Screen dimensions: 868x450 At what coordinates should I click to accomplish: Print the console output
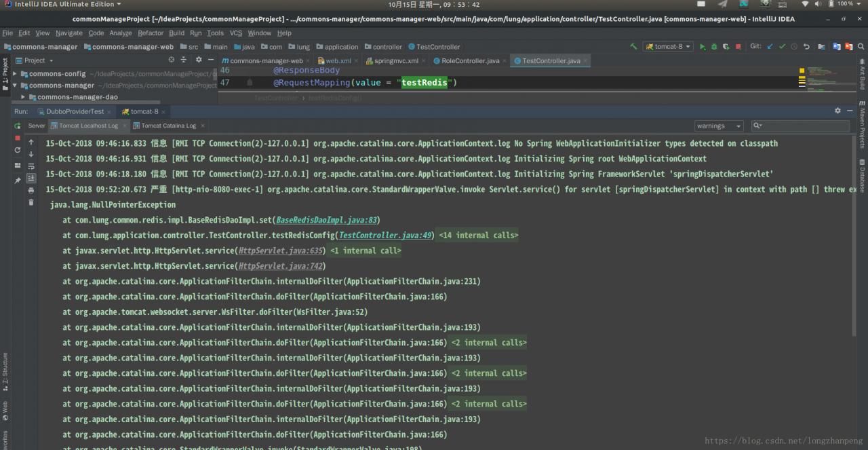click(31, 191)
